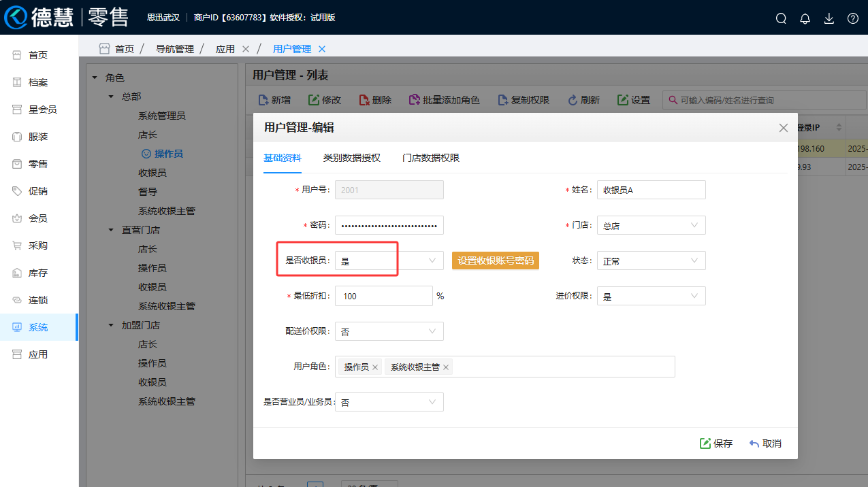Remove the 操作员 role tag
This screenshot has height=487, width=868.
tap(375, 367)
